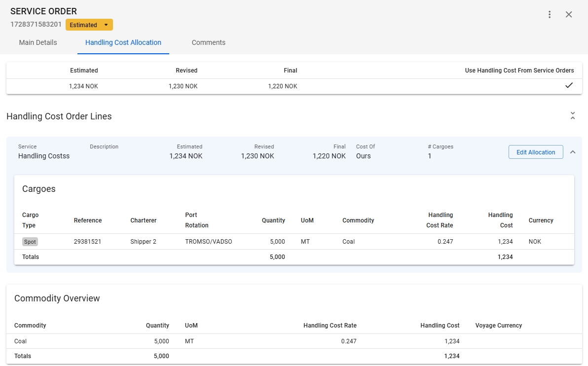Close the Service Order panel
This screenshot has width=588, height=366.
point(569,14)
